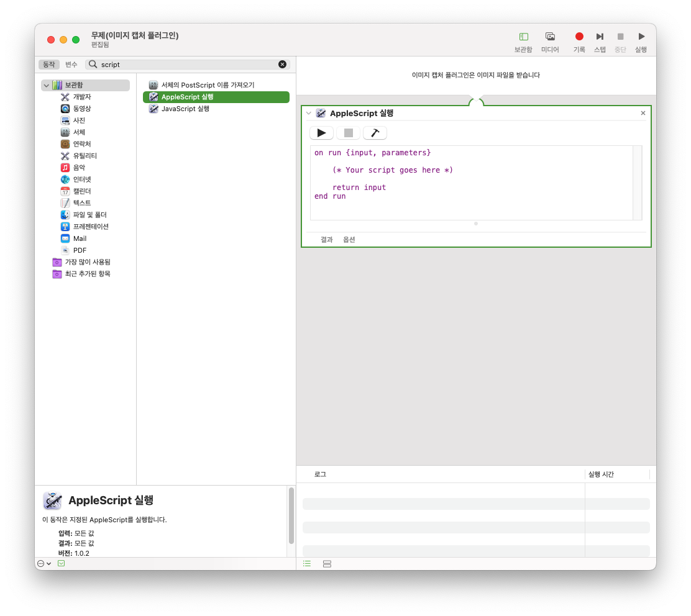Start recording with the 기록 button

(579, 42)
